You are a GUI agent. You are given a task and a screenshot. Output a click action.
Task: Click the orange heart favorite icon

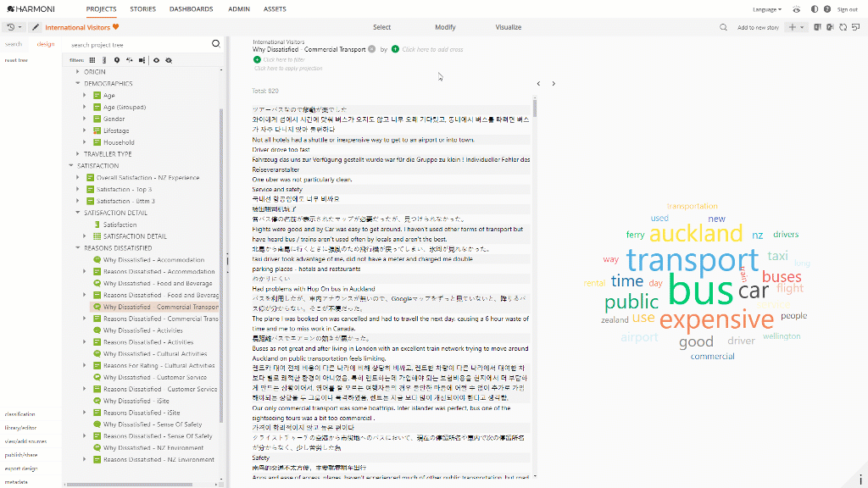tap(115, 26)
